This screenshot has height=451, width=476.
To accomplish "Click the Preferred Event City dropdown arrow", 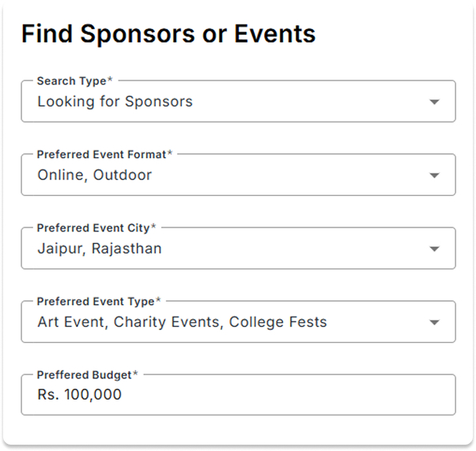I will point(433,249).
